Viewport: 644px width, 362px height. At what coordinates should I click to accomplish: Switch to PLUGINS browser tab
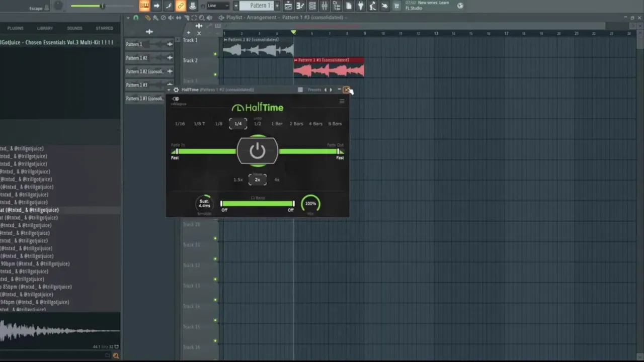pos(15,28)
